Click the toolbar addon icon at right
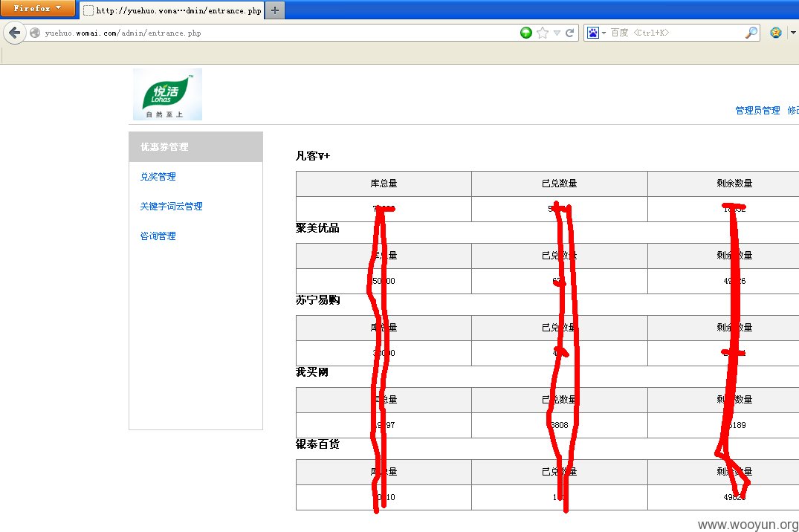The image size is (799, 532). pyautogui.click(x=775, y=33)
